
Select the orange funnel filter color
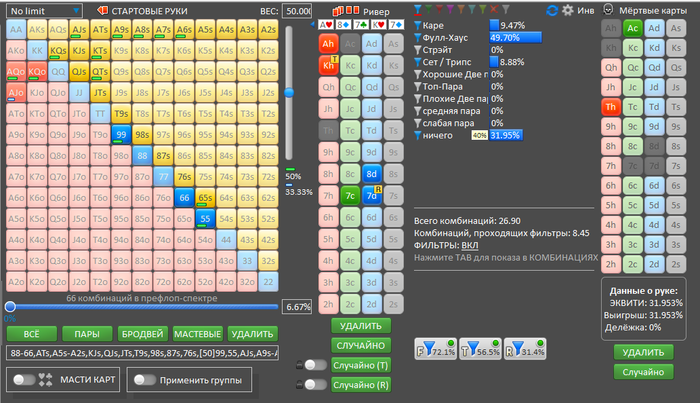coord(461,9)
